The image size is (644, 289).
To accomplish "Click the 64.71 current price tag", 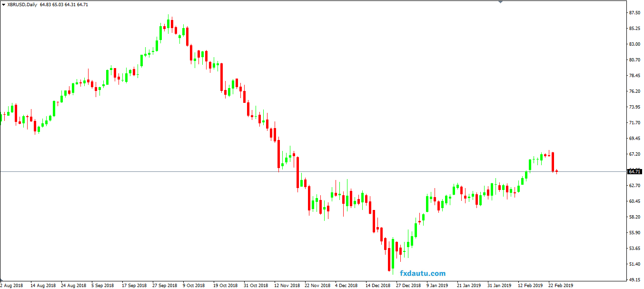I will click(634, 171).
